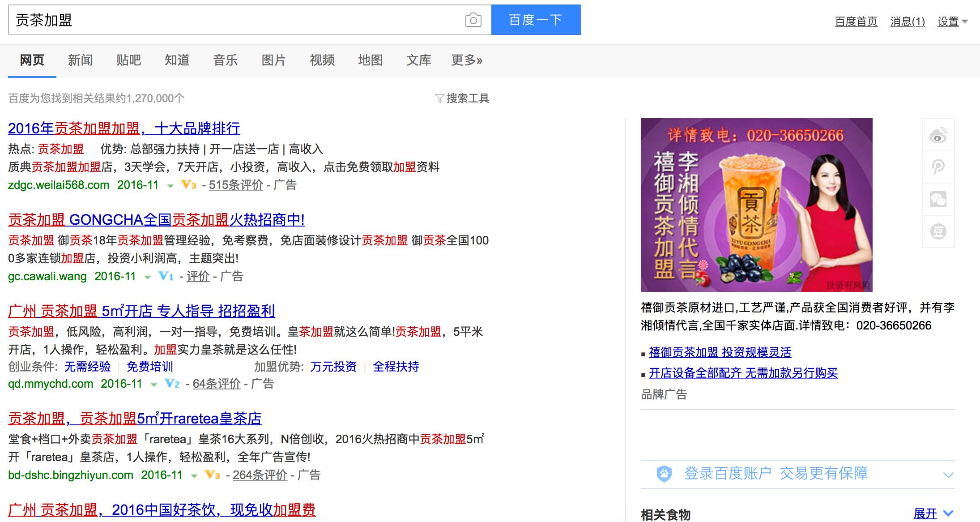Screen dimensions: 980x522
Task: Switch to the 新闻 tab
Action: click(x=80, y=60)
